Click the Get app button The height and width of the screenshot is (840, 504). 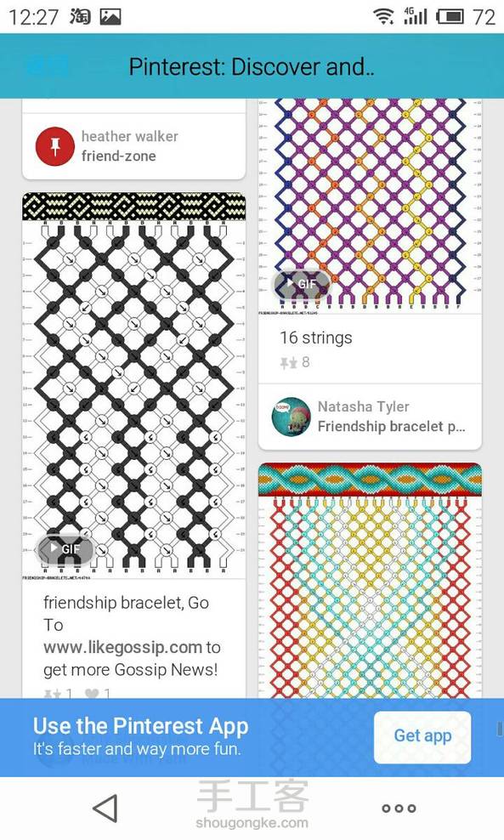(x=422, y=736)
